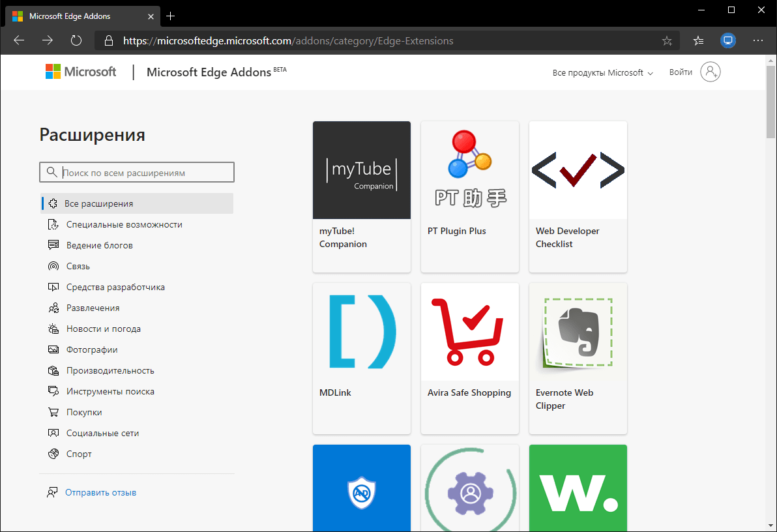Click the feedback person icon
Viewport: 777px width, 532px height.
52,492
